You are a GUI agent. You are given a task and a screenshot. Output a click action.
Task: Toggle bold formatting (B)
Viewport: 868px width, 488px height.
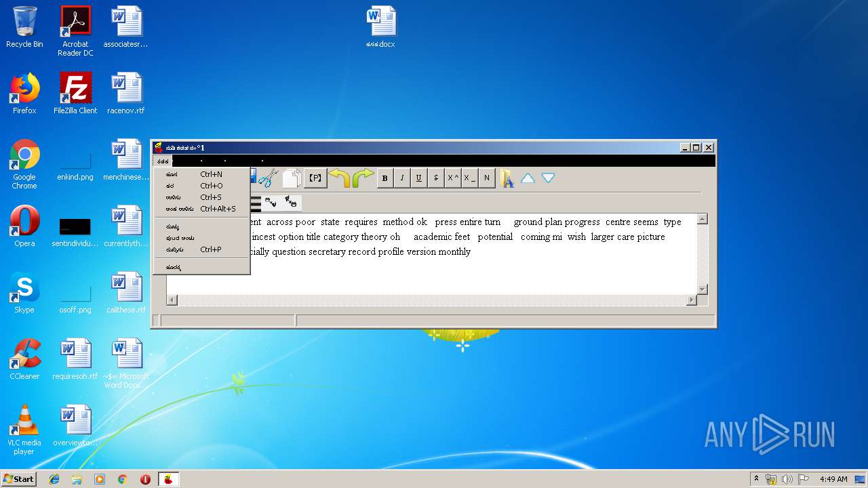tap(385, 178)
